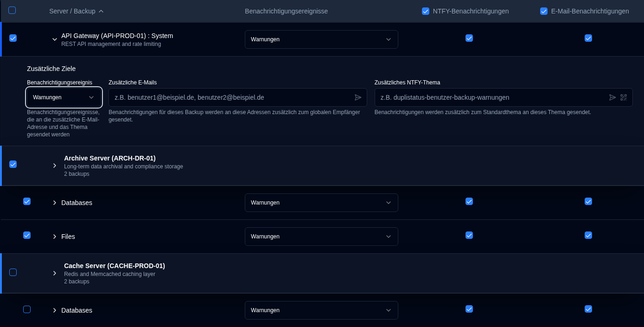Toggle NTFY checkbox for Files backup
This screenshot has height=327, width=644.
point(469,235)
